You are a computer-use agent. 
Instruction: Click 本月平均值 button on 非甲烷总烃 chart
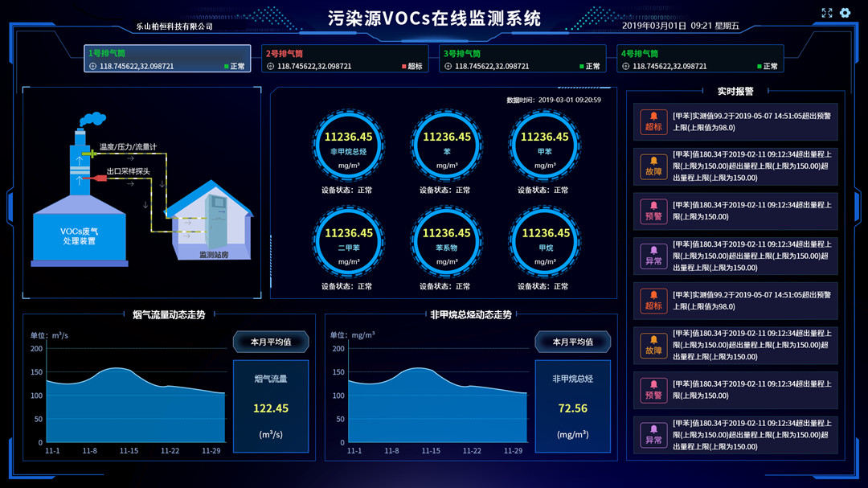[x=572, y=342]
